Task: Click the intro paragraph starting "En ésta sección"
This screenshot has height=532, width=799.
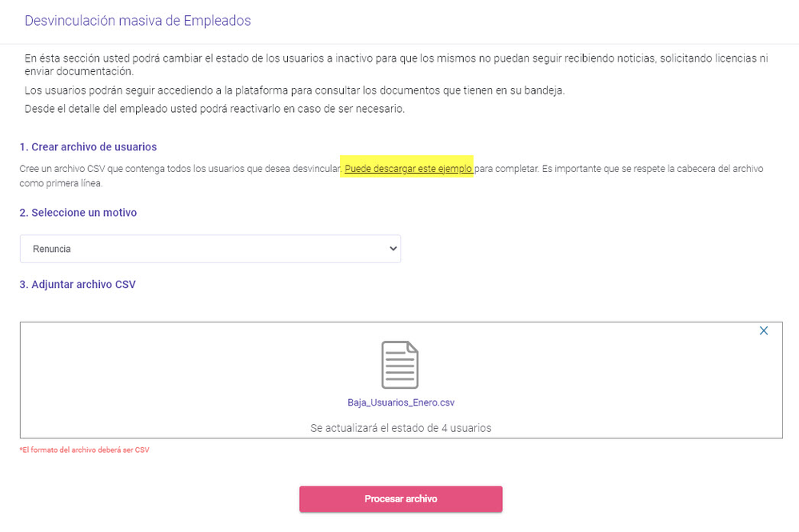Action: pyautogui.click(x=396, y=65)
